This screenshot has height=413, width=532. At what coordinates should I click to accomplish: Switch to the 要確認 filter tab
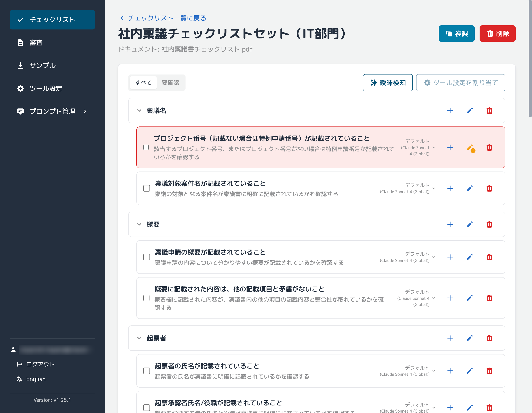[x=170, y=83]
